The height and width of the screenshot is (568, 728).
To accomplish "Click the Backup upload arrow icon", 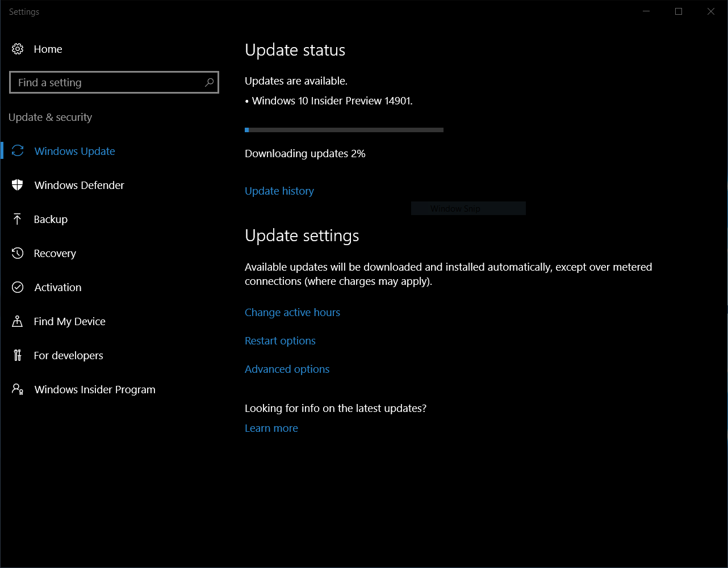I will pyautogui.click(x=18, y=219).
